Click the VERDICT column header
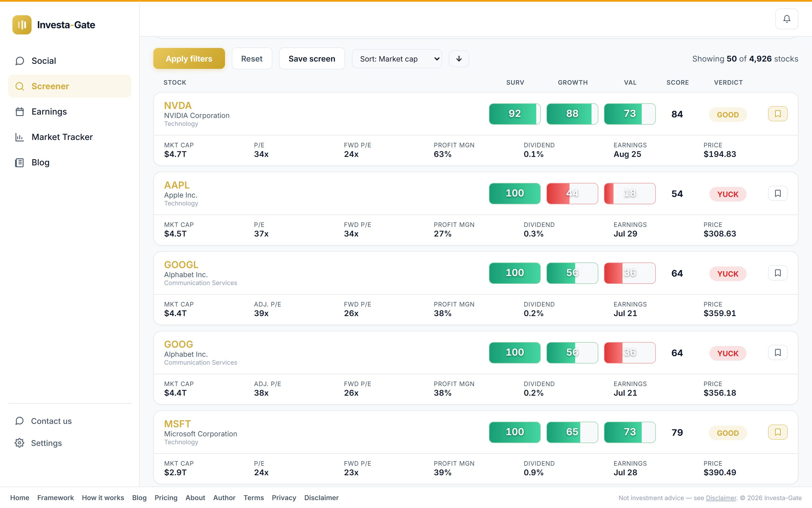Screen dimensions: 812x508 [x=728, y=82]
